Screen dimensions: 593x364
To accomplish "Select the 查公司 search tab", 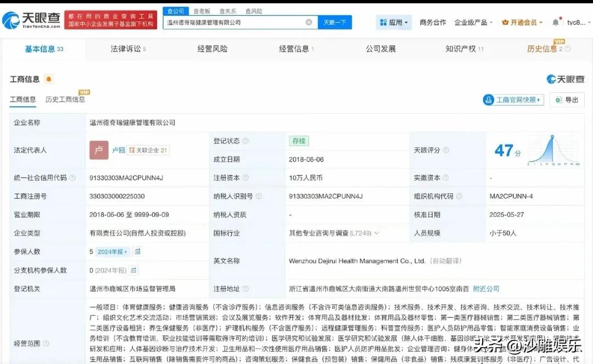I will pos(176,11).
